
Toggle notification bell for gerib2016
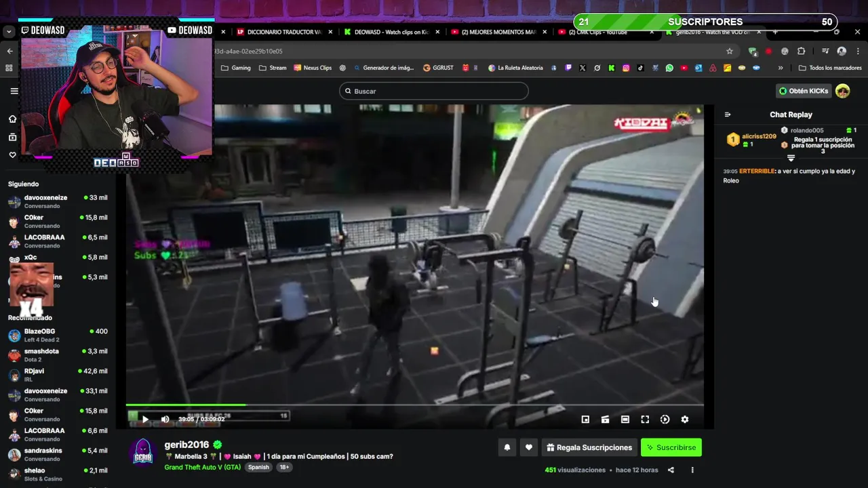point(507,447)
